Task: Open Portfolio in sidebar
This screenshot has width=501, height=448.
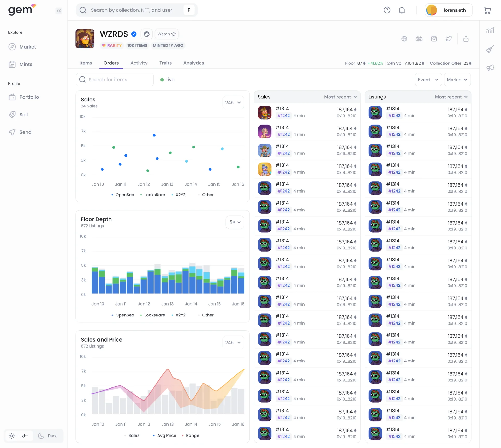Action: pyautogui.click(x=24, y=97)
